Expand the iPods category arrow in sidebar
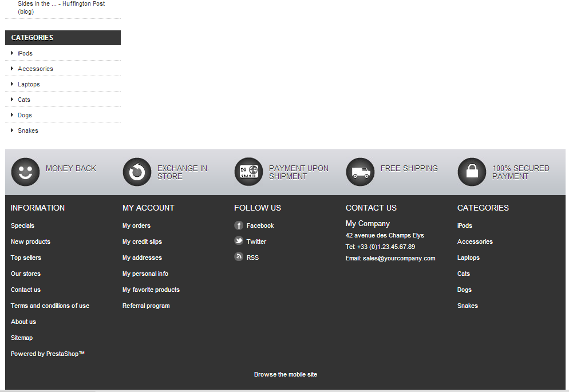This screenshot has height=392, width=569. coord(12,53)
